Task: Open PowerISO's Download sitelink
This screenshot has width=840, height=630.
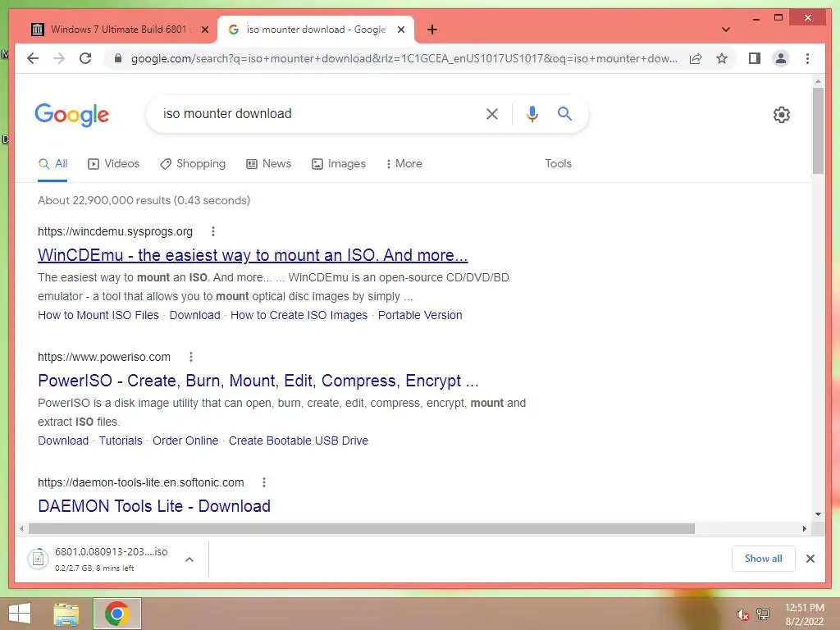Action: click(x=63, y=441)
